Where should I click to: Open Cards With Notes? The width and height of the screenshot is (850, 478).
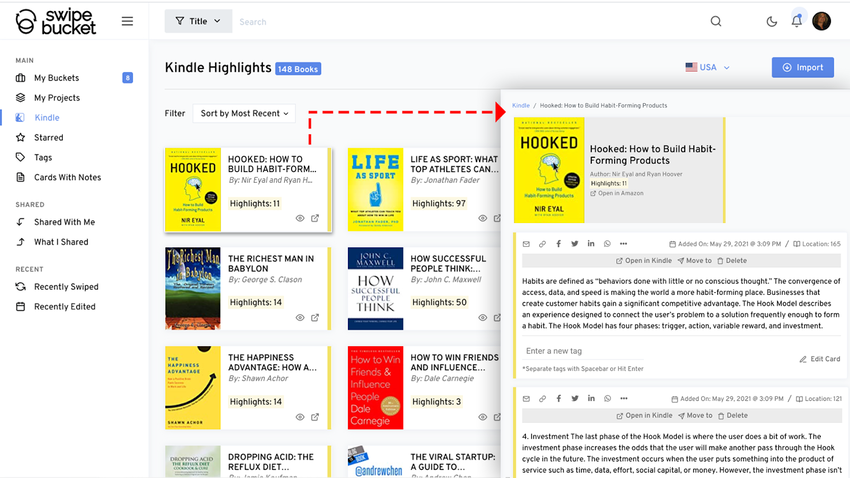[x=67, y=177]
